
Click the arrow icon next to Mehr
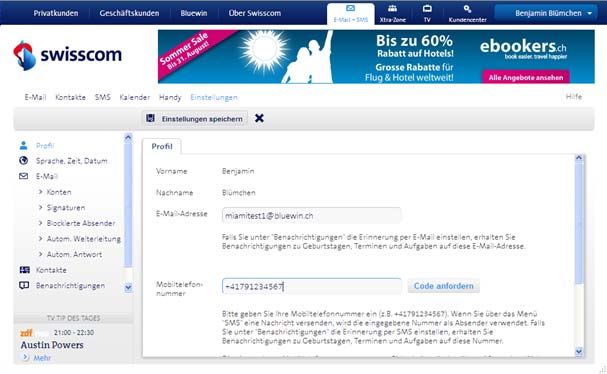point(26,357)
